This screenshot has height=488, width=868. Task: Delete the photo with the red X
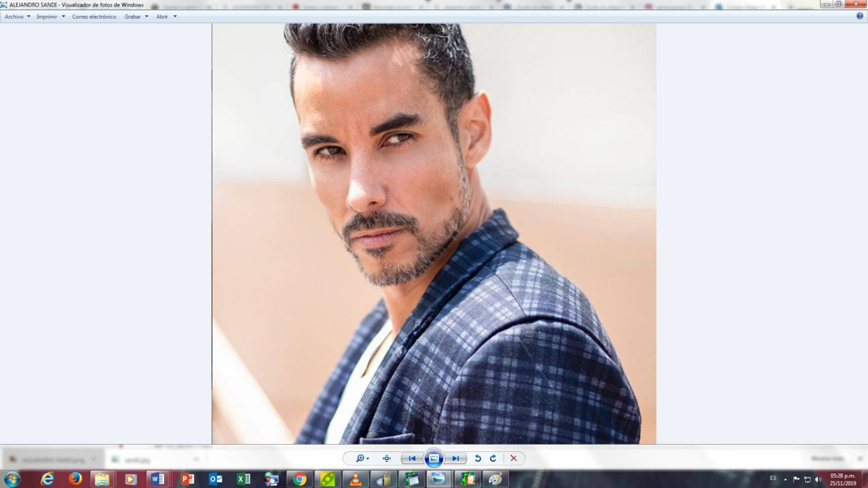(514, 458)
